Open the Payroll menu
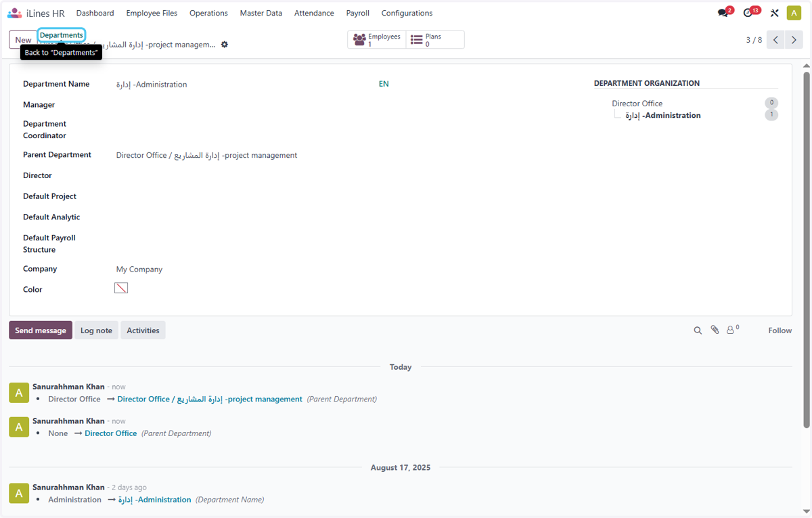Viewport: 812px width, 518px height. (357, 13)
